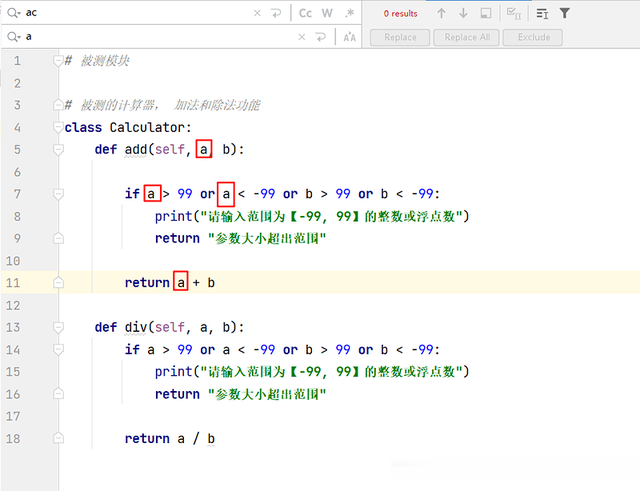
Task: Toggle Preserve Case (A'A) option
Action: (x=349, y=37)
